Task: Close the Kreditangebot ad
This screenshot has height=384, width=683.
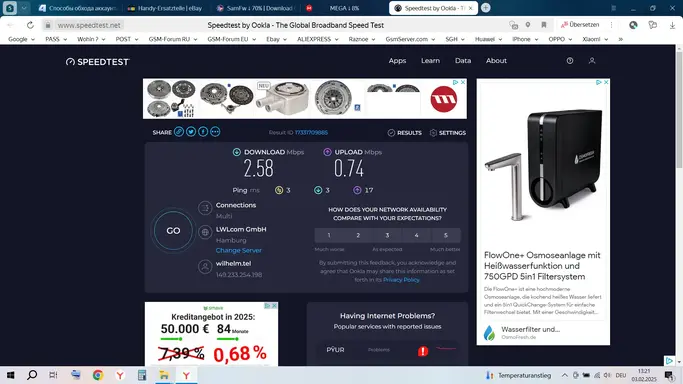Action: tap(274, 306)
